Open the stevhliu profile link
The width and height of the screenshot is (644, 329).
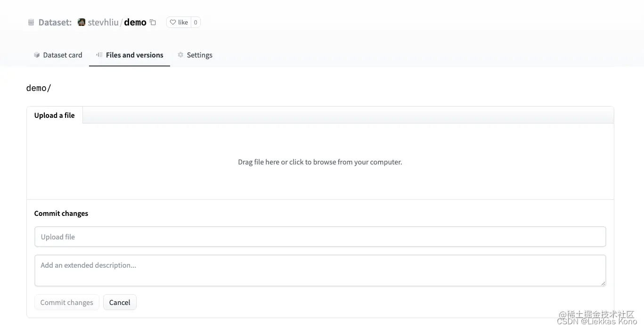pyautogui.click(x=103, y=22)
